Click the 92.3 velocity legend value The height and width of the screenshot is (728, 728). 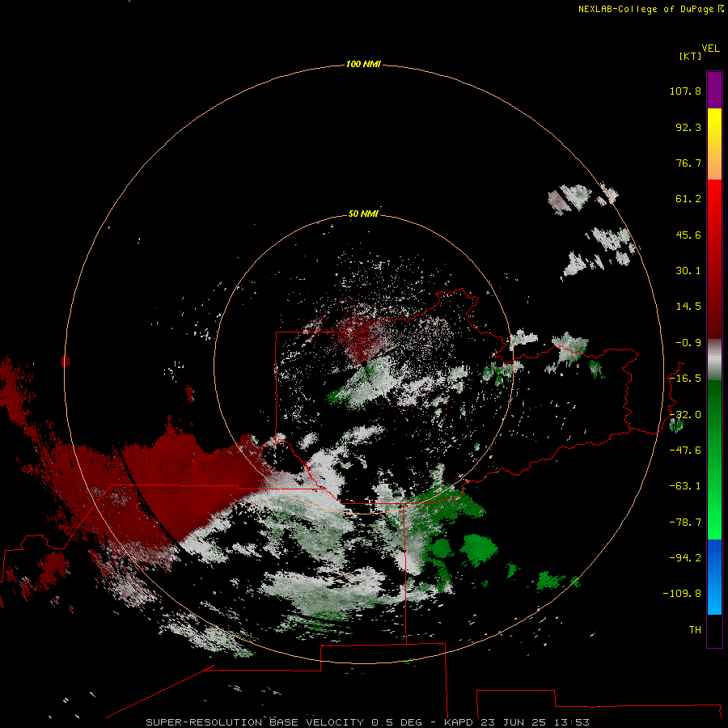pyautogui.click(x=688, y=127)
